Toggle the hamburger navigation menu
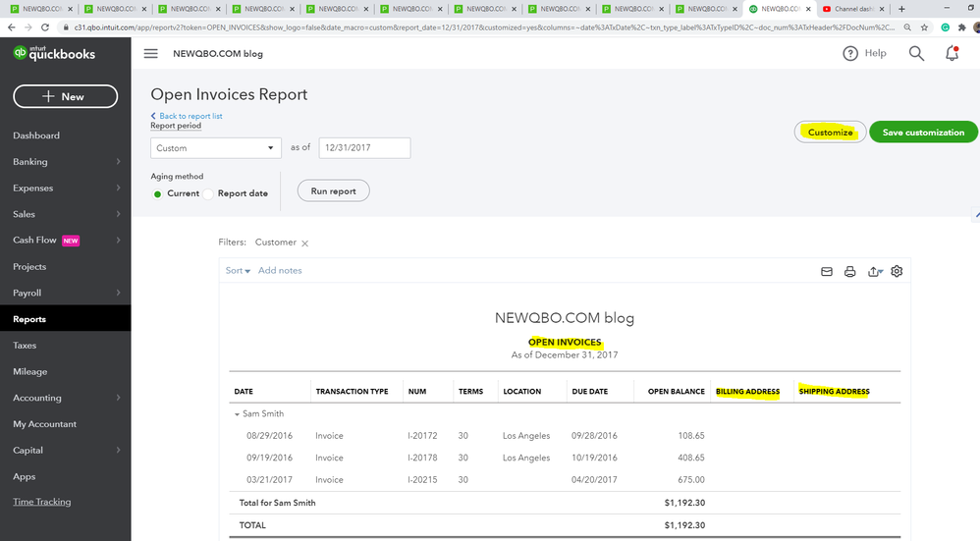The image size is (980, 541). 150,53
